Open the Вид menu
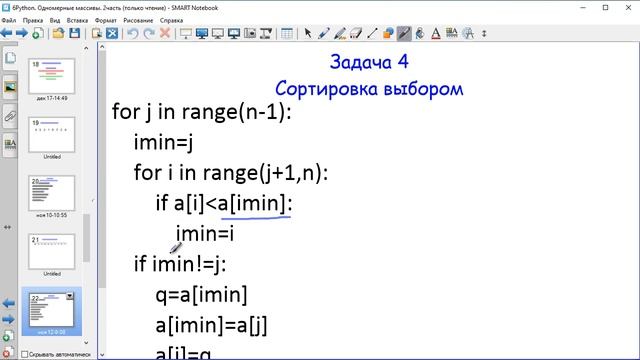Image resolution: width=640 pixels, height=360 pixels. (55, 20)
